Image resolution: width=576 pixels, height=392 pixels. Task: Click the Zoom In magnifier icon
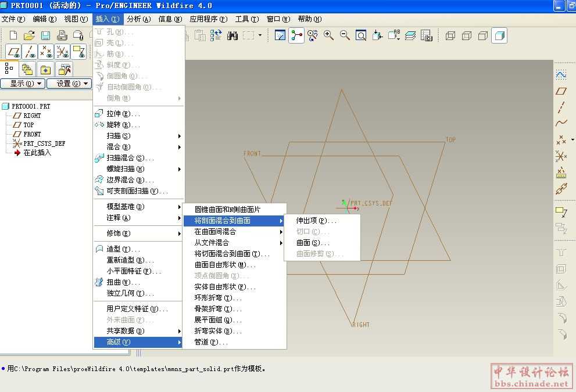click(328, 35)
